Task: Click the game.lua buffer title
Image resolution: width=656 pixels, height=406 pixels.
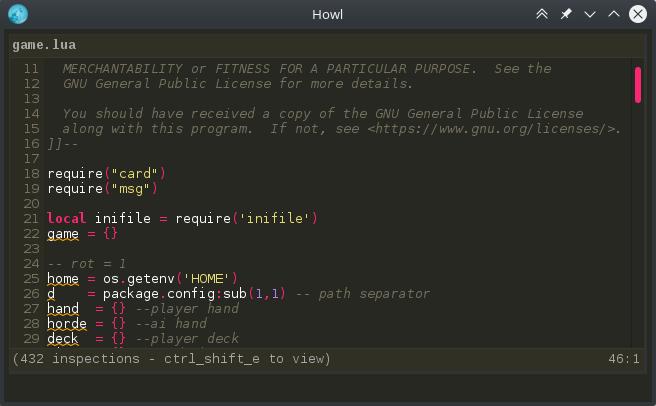Action: pos(44,45)
